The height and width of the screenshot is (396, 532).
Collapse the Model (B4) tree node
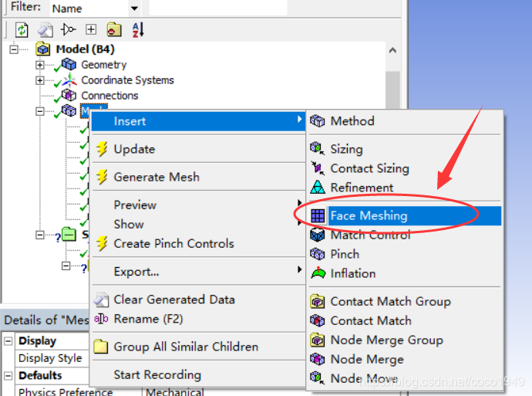point(14,49)
